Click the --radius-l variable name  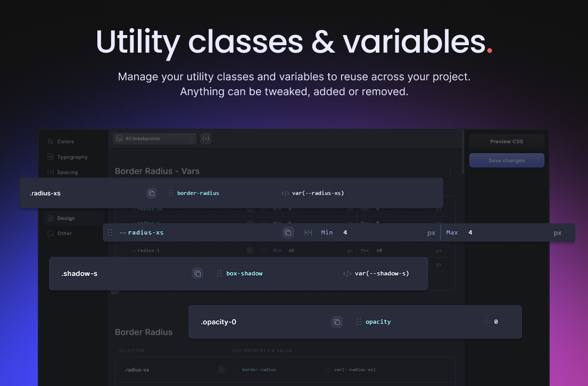pyautogui.click(x=145, y=250)
